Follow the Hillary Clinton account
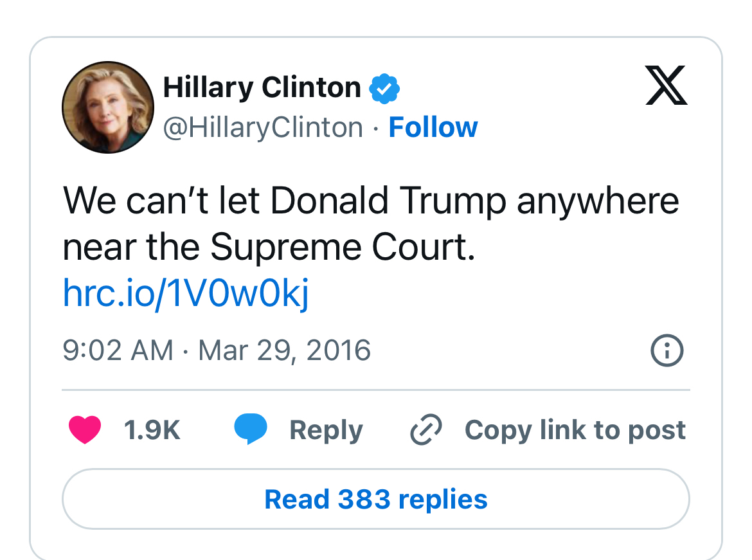 click(x=433, y=127)
